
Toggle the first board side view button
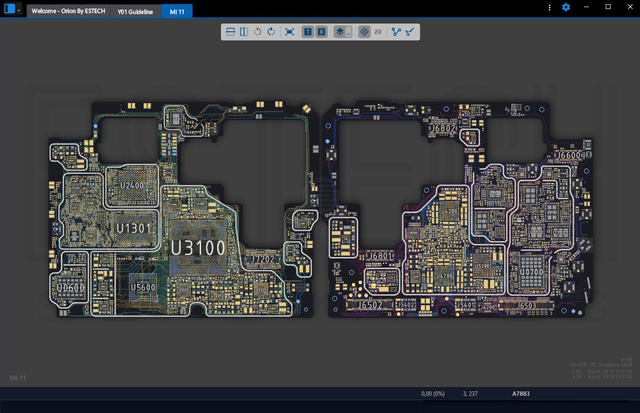pyautogui.click(x=307, y=32)
